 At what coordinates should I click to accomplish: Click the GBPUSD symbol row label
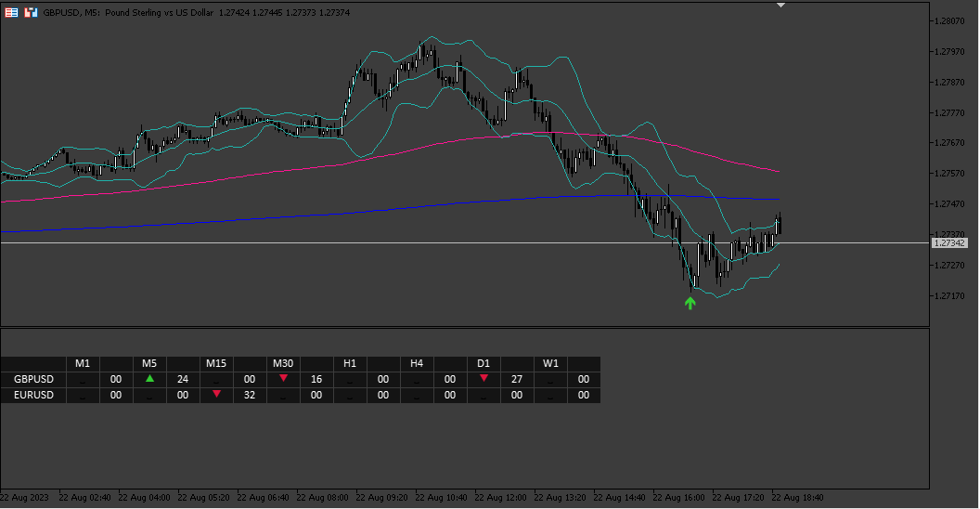[33, 379]
